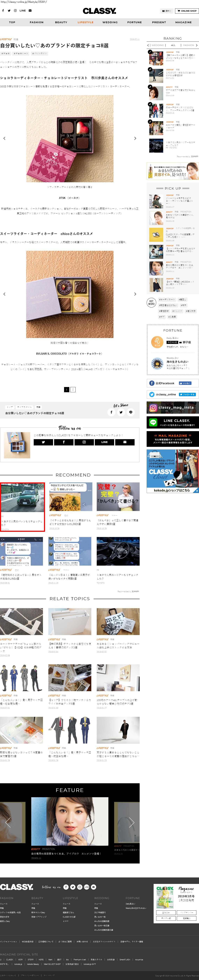This screenshot has height=980, width=199.
Task: Click the mail icon beside LINE in header
Action: tap(30, 11)
